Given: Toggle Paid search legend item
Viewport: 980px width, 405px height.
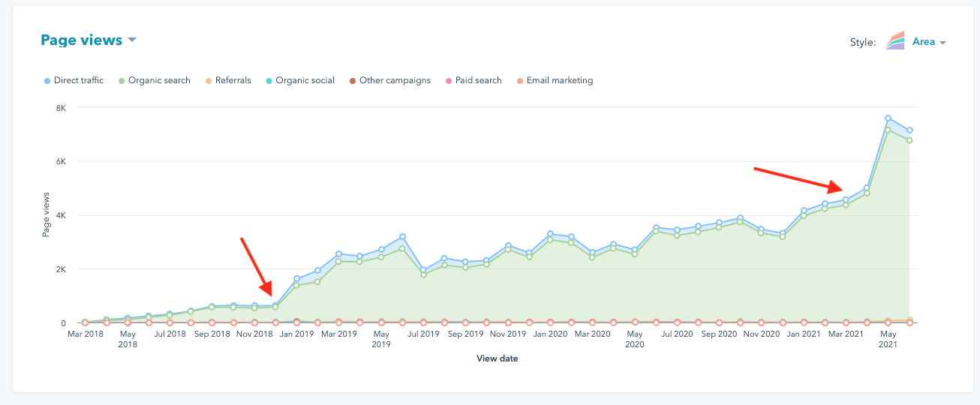Looking at the screenshot, I should click(478, 80).
